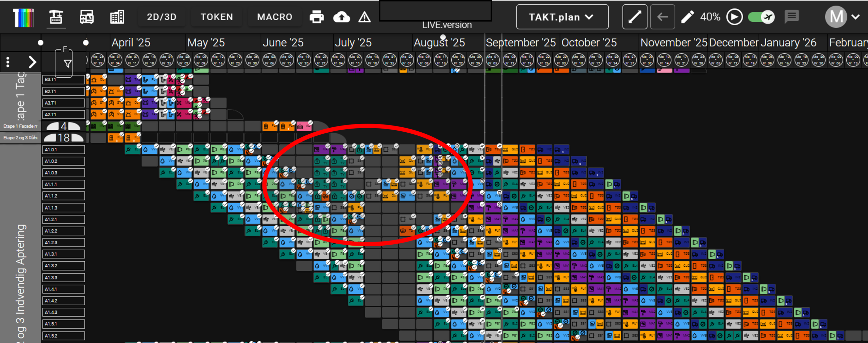Click the first white slider handle beside the timeline
The height and width of the screenshot is (343, 868).
[41, 43]
